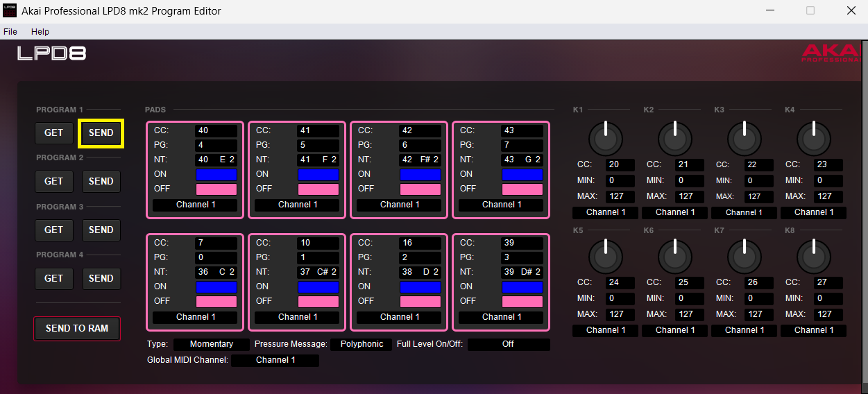The width and height of the screenshot is (868, 394).
Task: Open Channel 1 dropdown of pad CC 43
Action: pyautogui.click(x=501, y=205)
